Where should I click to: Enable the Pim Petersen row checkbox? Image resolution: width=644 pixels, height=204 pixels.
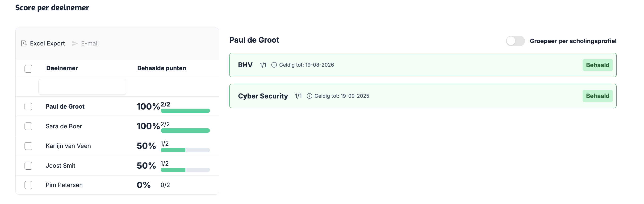point(28,185)
